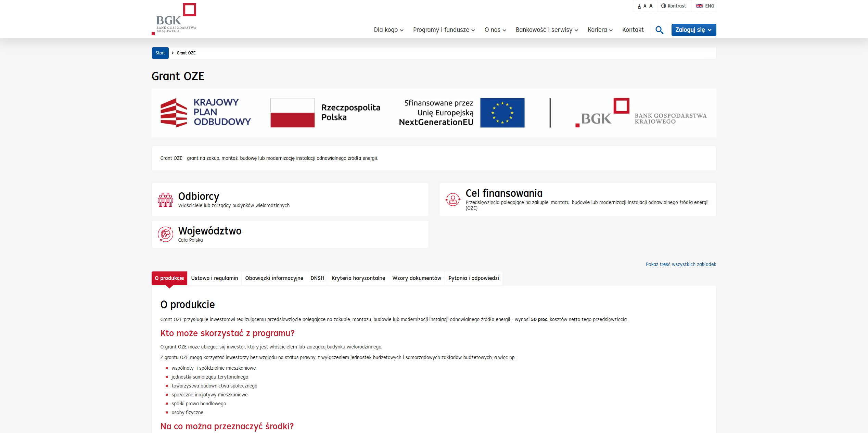Open the Pytania i odpowiedzi tab
This screenshot has width=868, height=433.
click(x=473, y=278)
